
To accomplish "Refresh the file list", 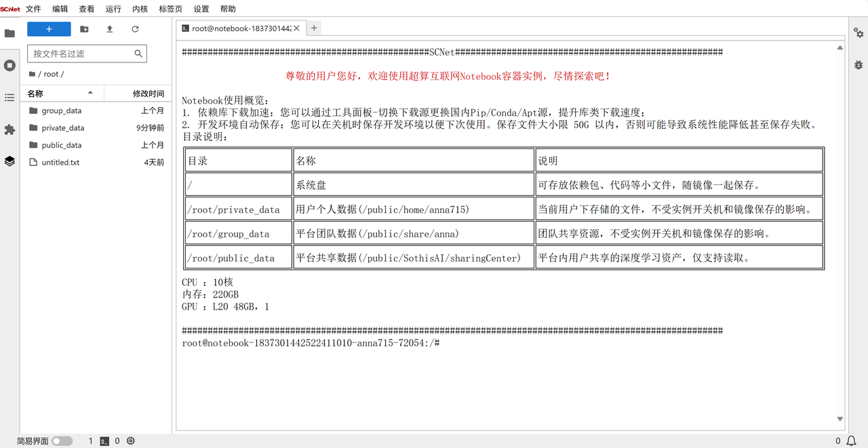I will (x=135, y=29).
